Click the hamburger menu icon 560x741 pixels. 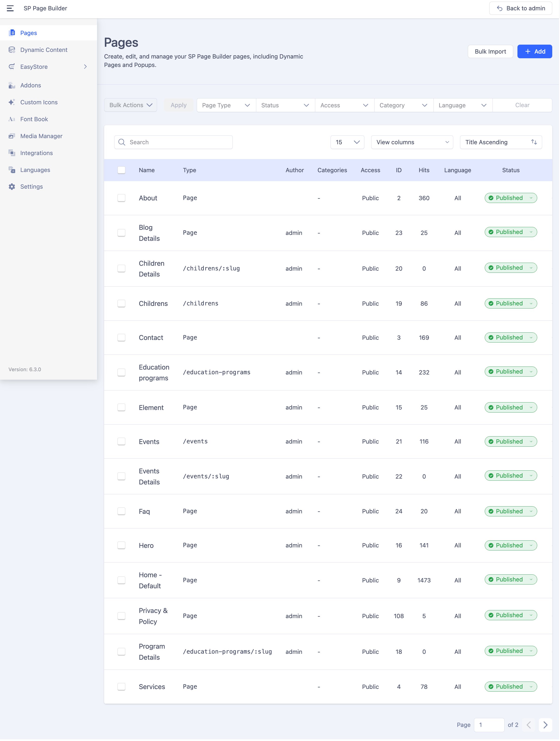(10, 8)
